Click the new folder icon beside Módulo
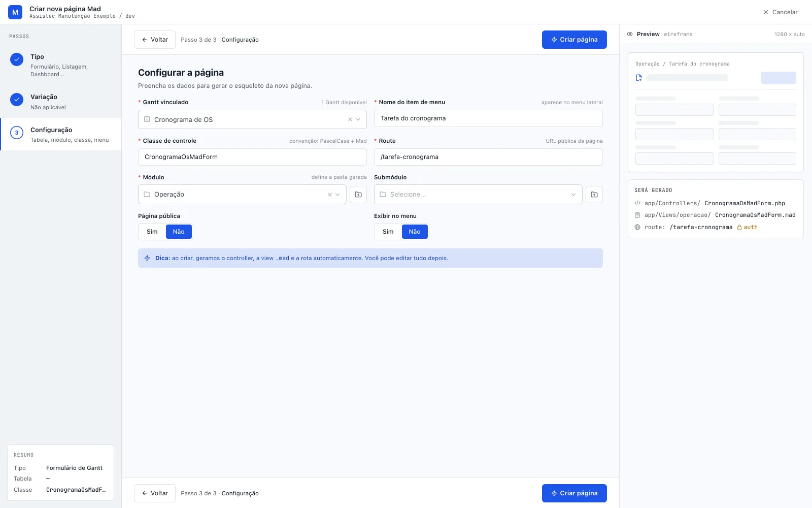The image size is (812, 508). [x=358, y=195]
